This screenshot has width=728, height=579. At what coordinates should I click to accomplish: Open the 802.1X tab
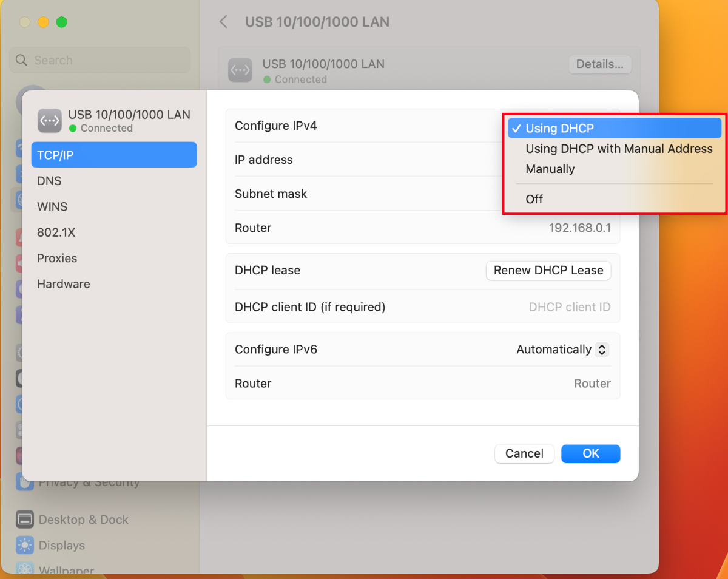click(56, 232)
